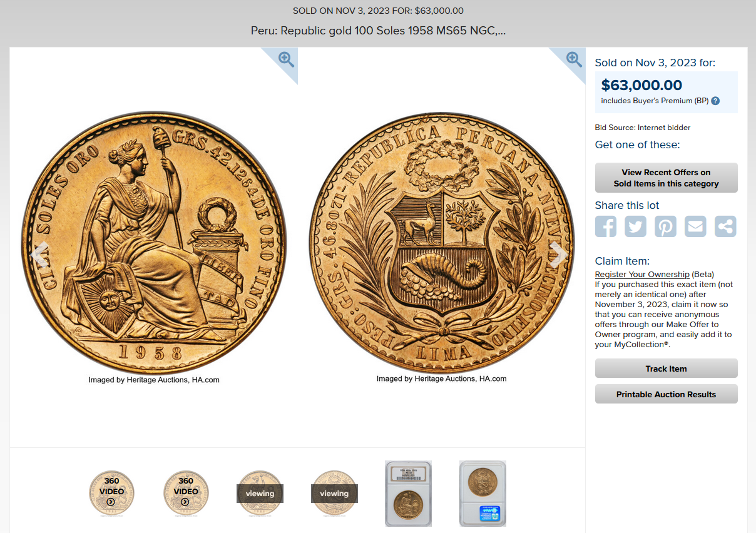The width and height of the screenshot is (756, 533).
Task: Open the generic share options icon
Action: (x=725, y=226)
